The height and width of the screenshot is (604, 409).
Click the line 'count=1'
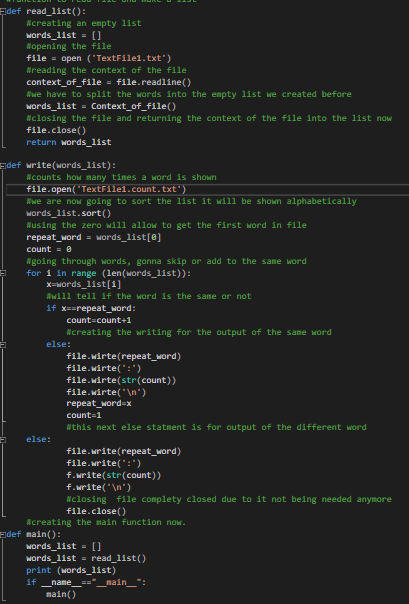(x=84, y=415)
